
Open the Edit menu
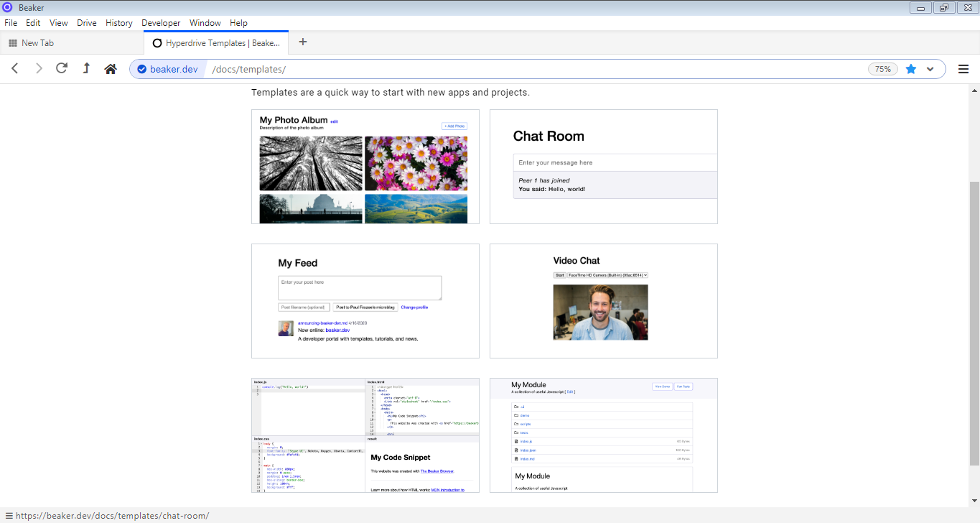pos(33,23)
